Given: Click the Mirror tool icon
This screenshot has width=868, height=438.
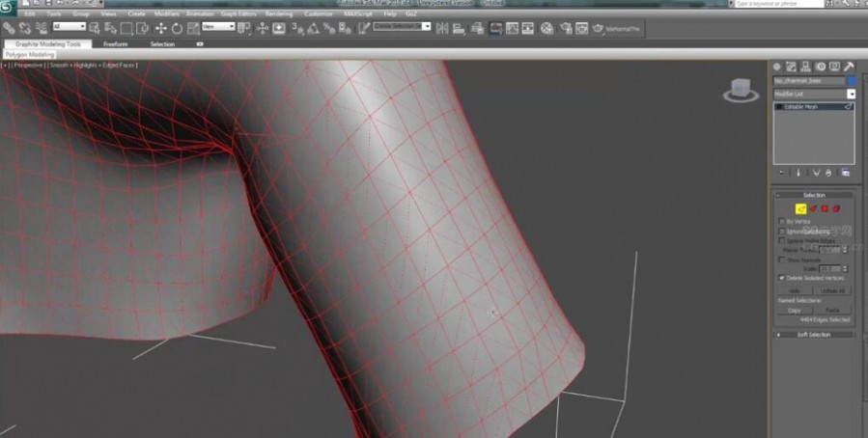Looking at the screenshot, I should tap(442, 28).
